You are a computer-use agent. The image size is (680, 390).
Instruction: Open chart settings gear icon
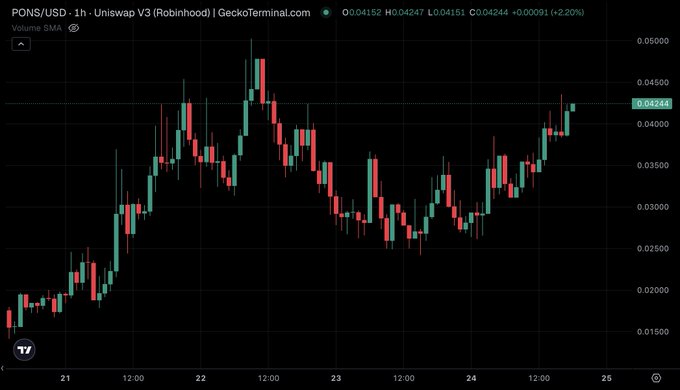click(656, 378)
